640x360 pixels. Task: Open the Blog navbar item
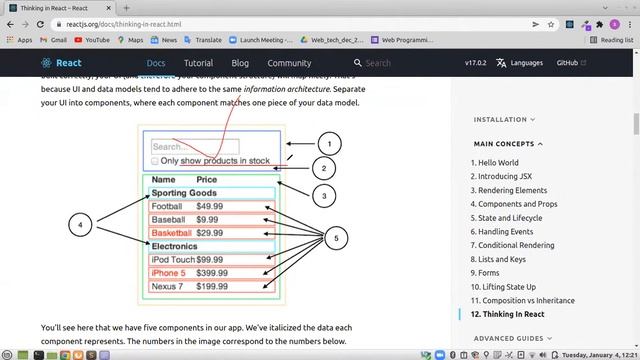(240, 63)
